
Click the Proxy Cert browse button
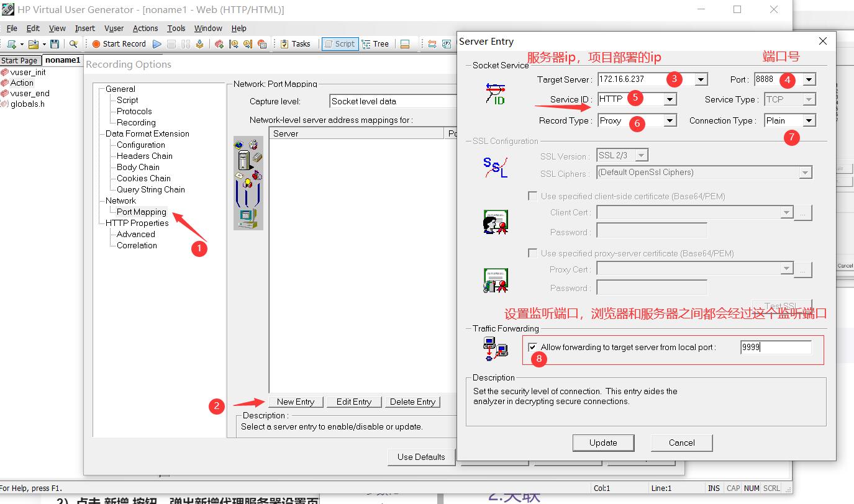(803, 269)
